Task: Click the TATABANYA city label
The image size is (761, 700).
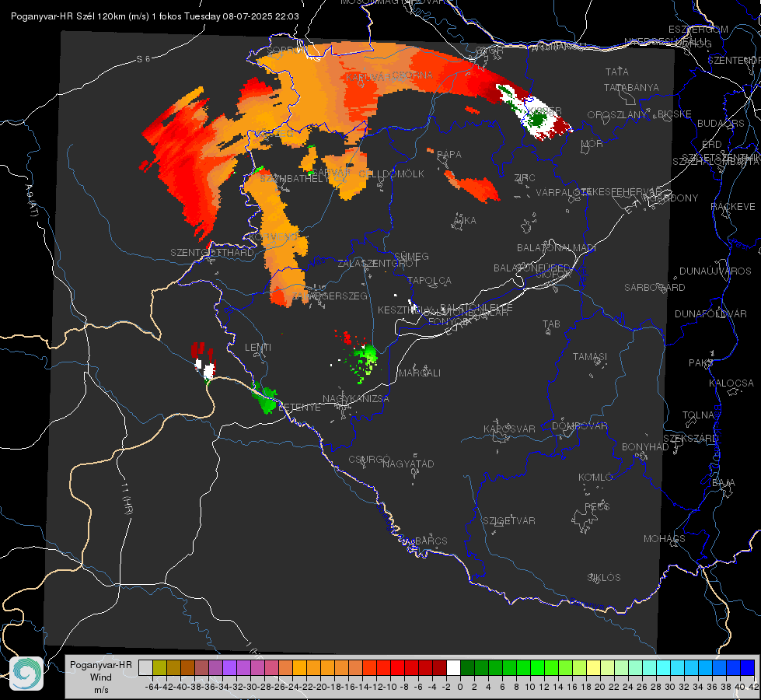Action: coord(631,87)
